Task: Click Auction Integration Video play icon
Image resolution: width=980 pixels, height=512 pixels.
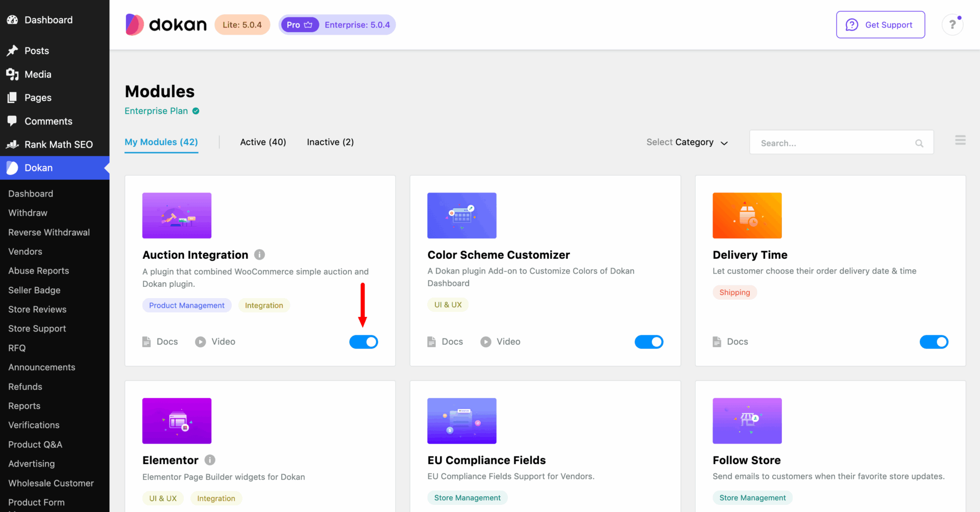Action: (201, 342)
